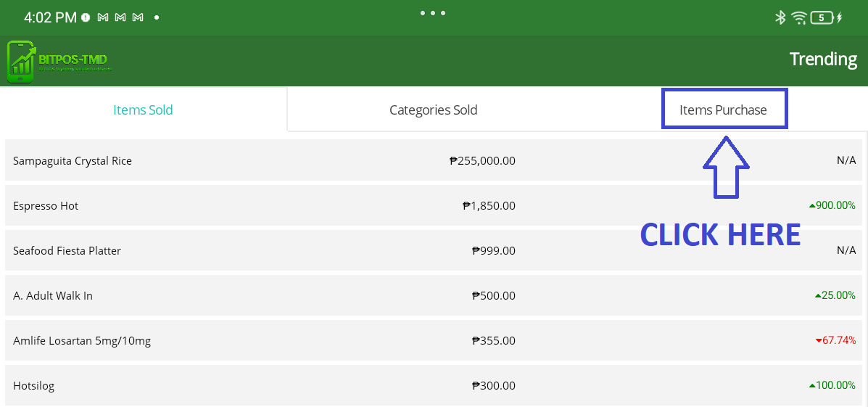Viewport: 868px width, 407px height.
Task: Click the red down arrow beside 67.74%
Action: click(x=819, y=340)
